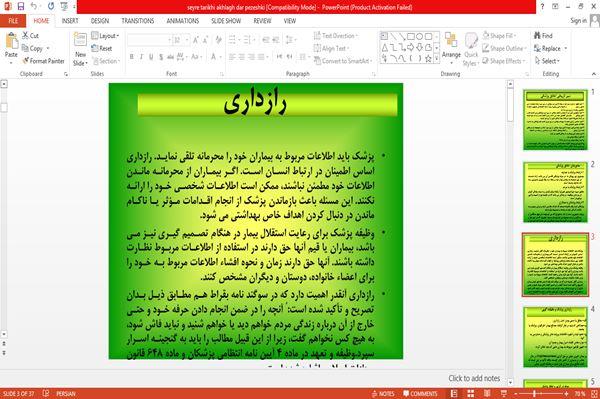
Task: Open Shape Fill dropdown
Action: coord(500,36)
